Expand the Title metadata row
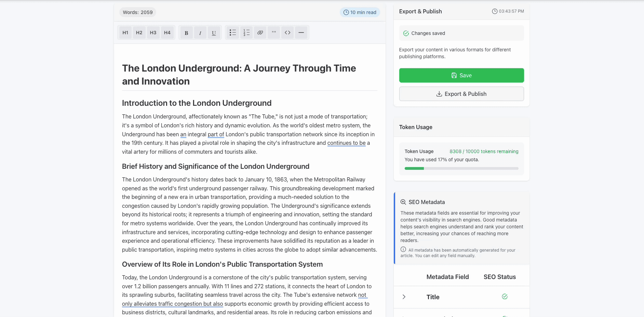 [404, 297]
